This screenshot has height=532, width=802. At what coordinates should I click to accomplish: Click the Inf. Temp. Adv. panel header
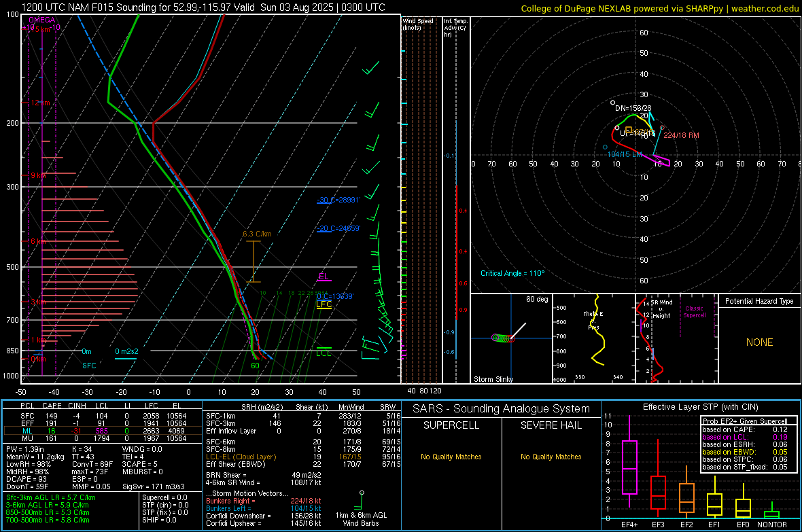pos(455,28)
